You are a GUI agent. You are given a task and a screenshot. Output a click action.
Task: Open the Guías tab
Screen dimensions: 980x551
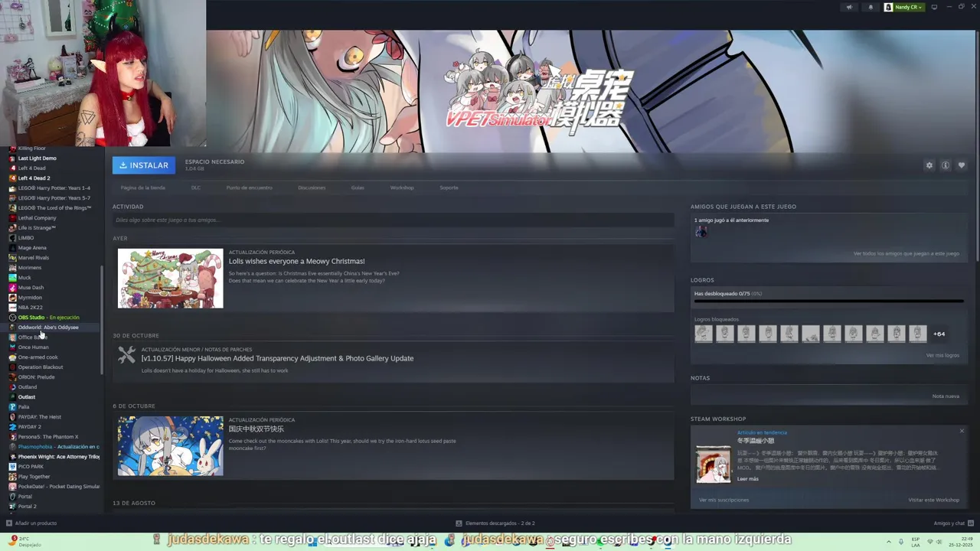click(x=358, y=187)
